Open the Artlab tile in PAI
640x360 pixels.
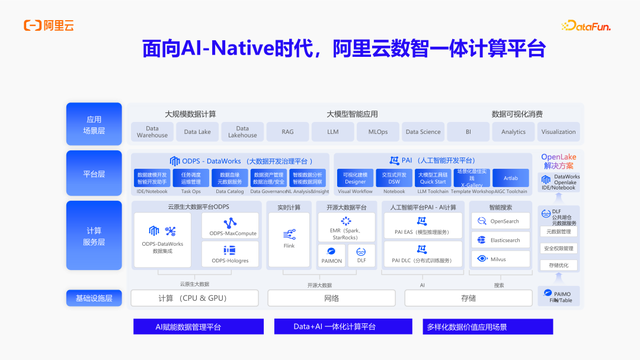tap(511, 178)
